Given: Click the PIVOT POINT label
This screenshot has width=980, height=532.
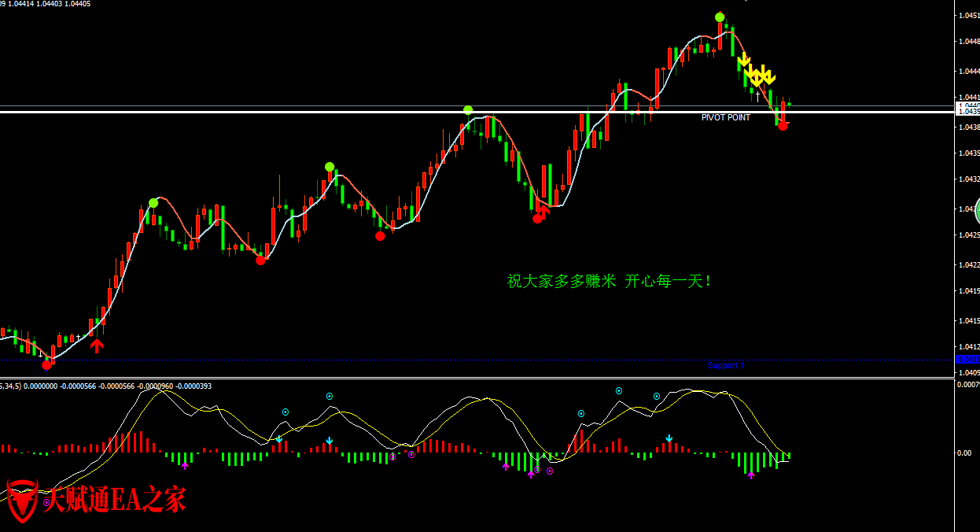Looking at the screenshot, I should pyautogui.click(x=725, y=118).
